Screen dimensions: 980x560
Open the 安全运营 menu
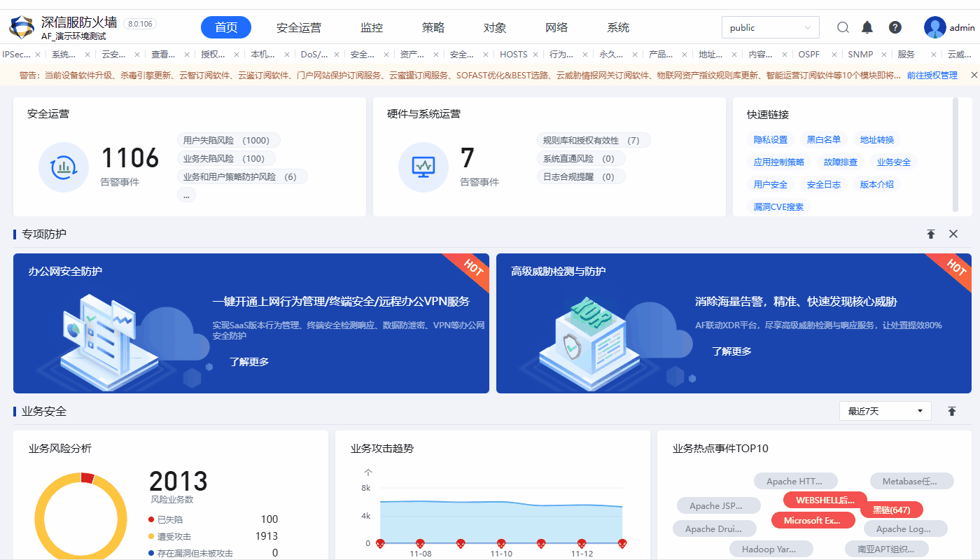pyautogui.click(x=299, y=27)
